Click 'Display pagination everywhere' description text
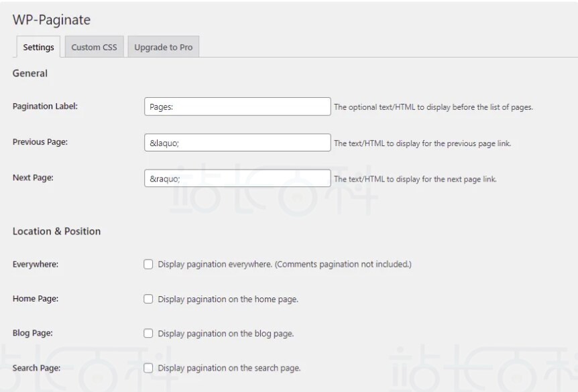Screen dimensions: 578x392 (x=284, y=264)
